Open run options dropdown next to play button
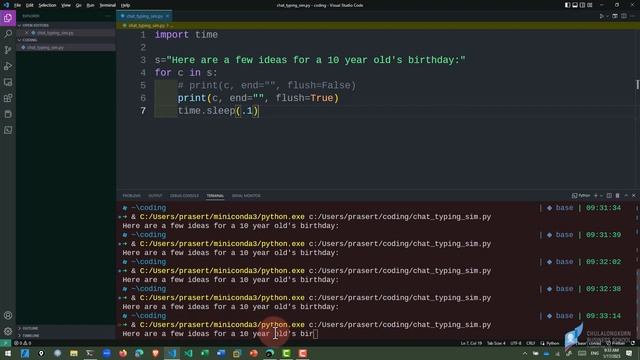Screen dimensions: 640x360 [607, 16]
